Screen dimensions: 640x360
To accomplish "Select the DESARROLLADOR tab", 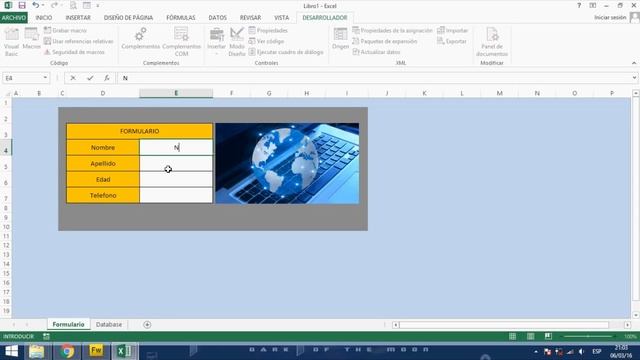I will [325, 18].
